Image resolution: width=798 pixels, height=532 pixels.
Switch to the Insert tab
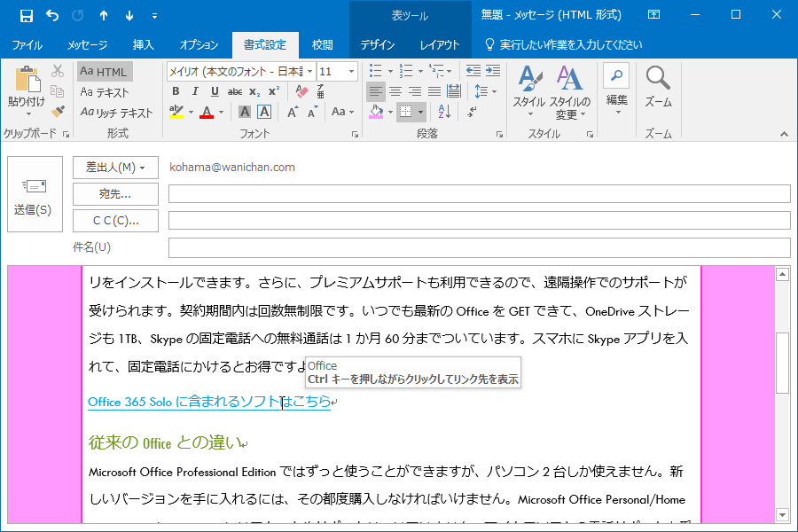[x=143, y=45]
